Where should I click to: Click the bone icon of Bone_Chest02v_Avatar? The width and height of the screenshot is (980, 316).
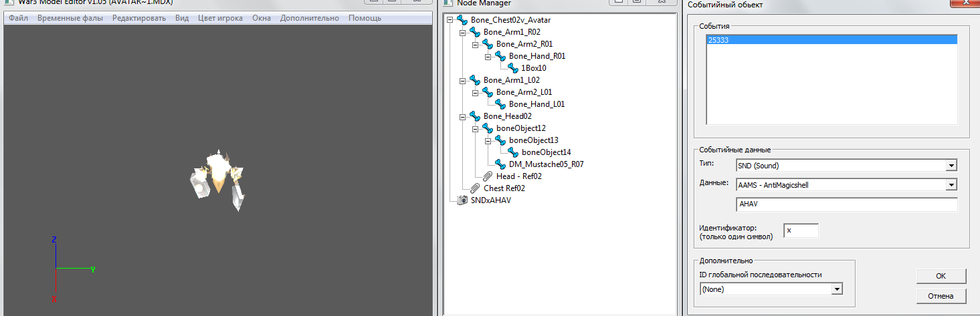[x=462, y=20]
